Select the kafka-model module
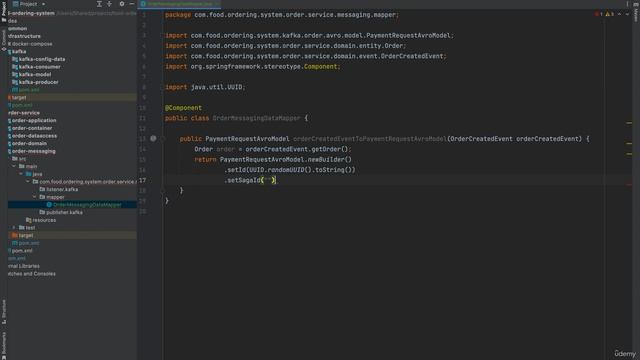Screen dimensions: 640x360 tap(31, 74)
